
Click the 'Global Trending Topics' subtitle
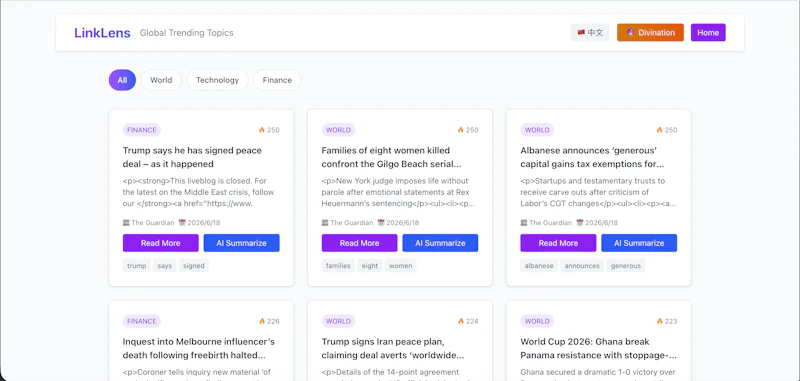(x=187, y=33)
